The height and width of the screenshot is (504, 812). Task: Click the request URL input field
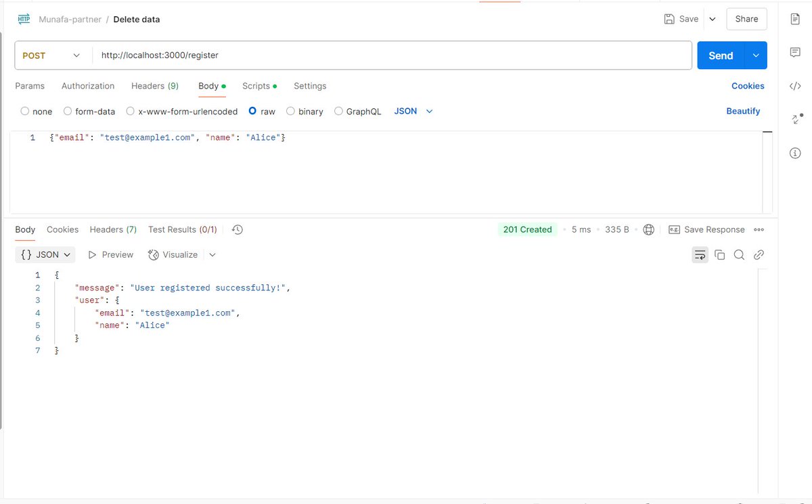click(x=392, y=55)
